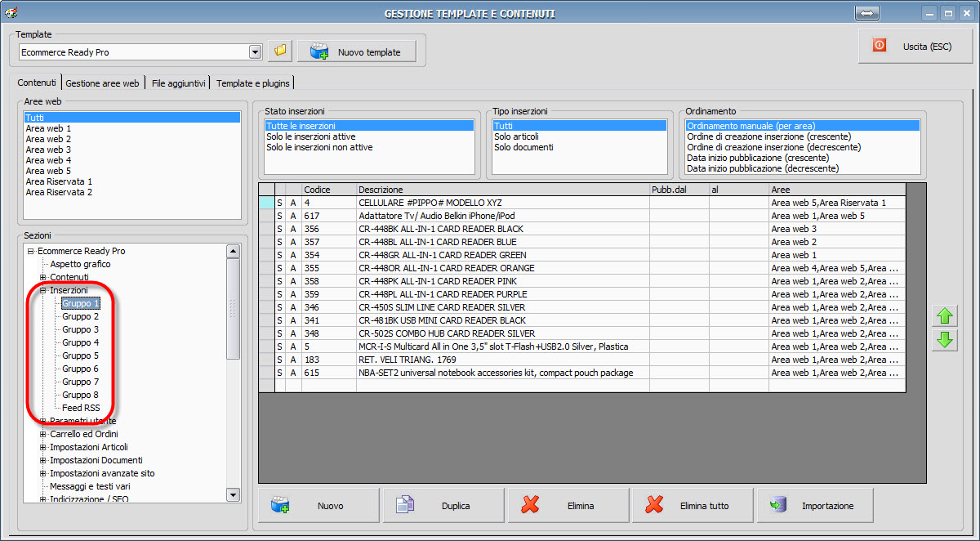This screenshot has height=541, width=980.
Task: Choose Tutte le inserzioni status filter
Action: pos(369,126)
